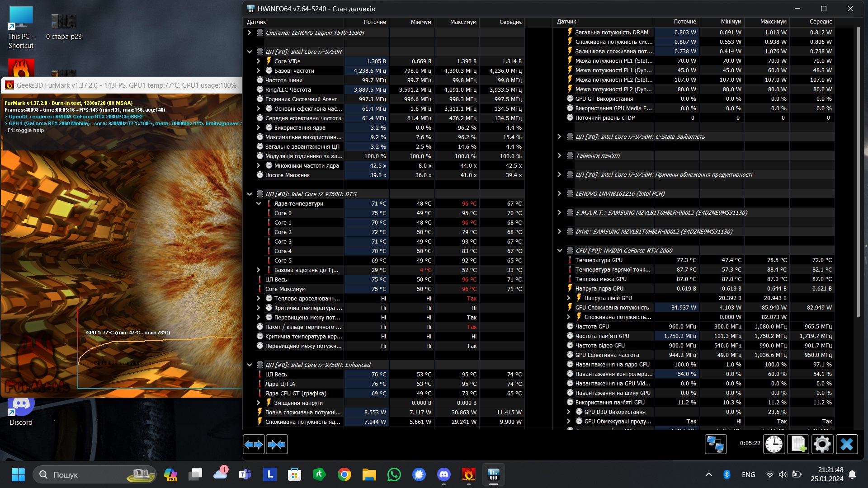
Task: Select Загальна потужність DRAM row
Action: click(694, 32)
